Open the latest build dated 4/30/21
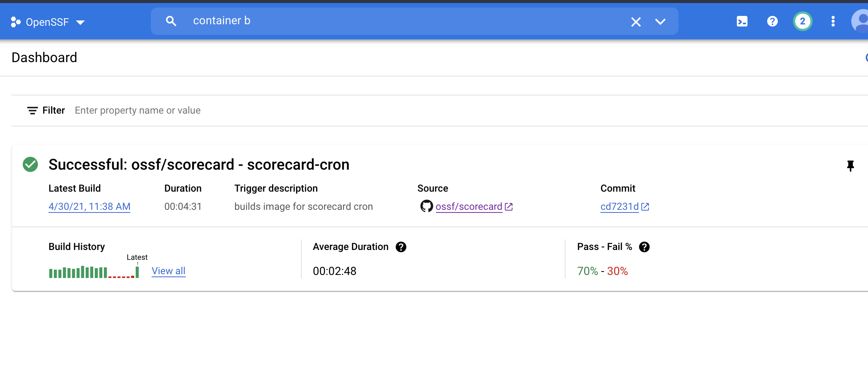 (89, 206)
